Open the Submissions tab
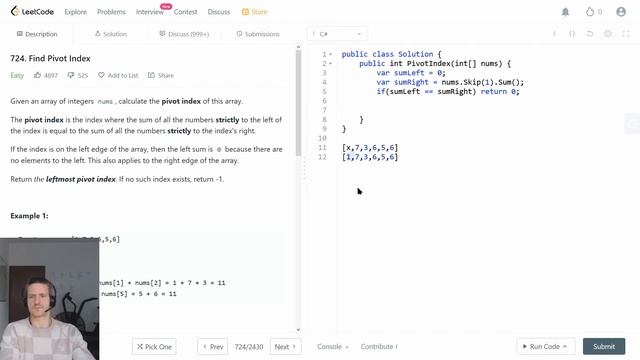Viewport: 640px width, 360px height. click(258, 34)
